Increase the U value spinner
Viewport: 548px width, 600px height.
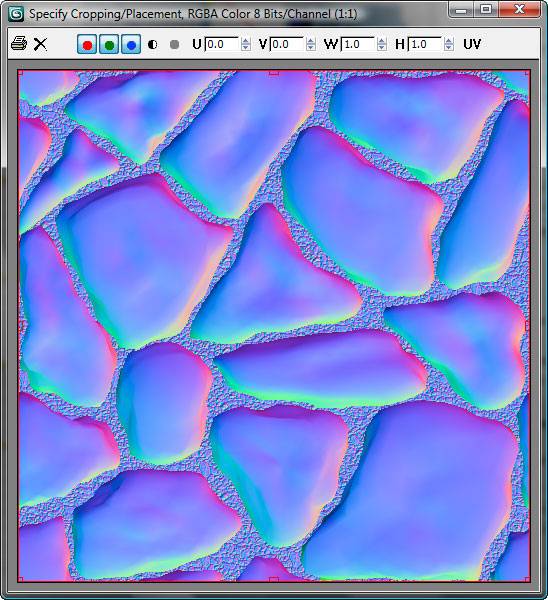pos(246,41)
